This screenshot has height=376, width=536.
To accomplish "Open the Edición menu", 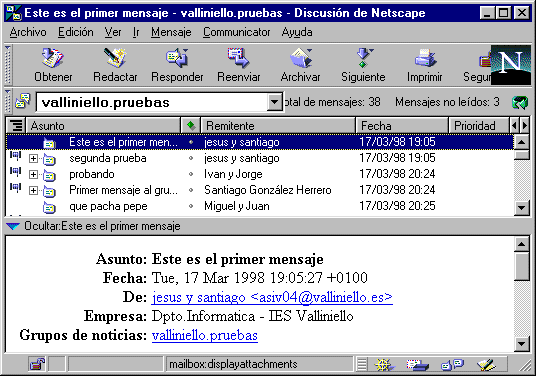I will 76,32.
